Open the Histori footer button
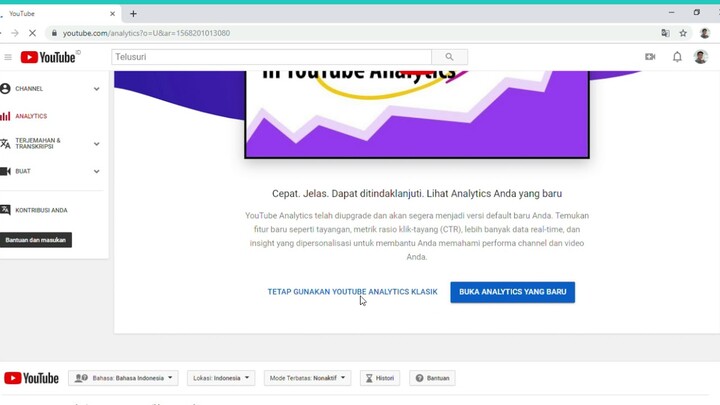 point(380,378)
